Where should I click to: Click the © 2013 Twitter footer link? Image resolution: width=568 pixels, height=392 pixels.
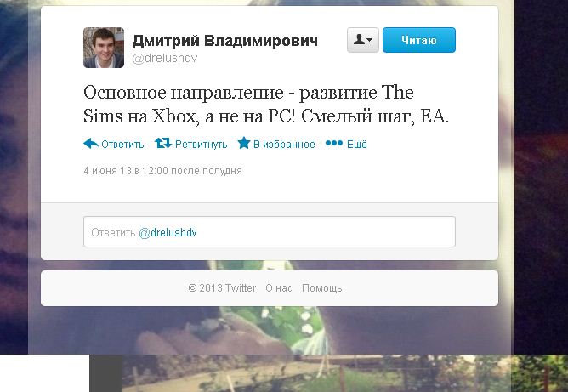point(222,288)
